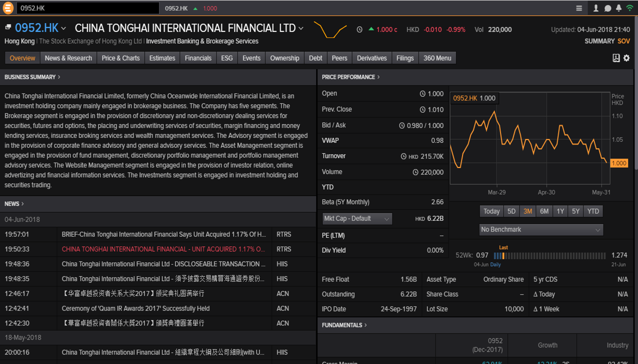
Task: Open the settings gear icon
Action: [626, 58]
